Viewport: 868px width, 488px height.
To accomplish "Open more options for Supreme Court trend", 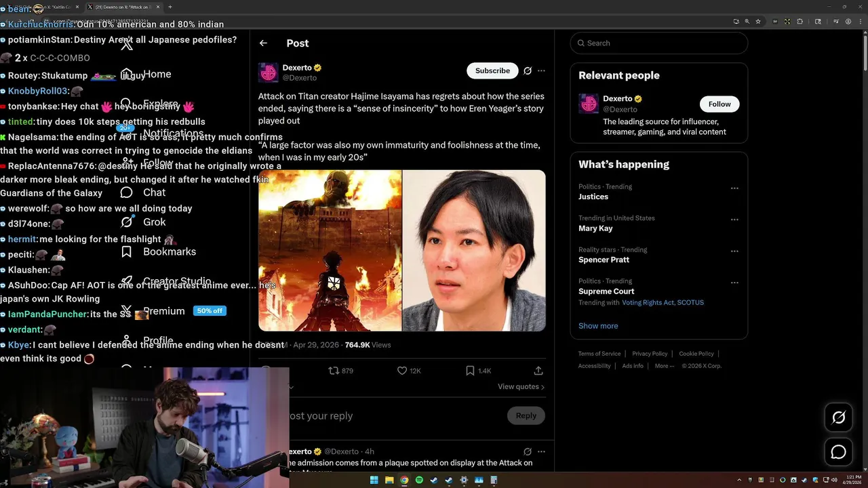I will coord(734,283).
